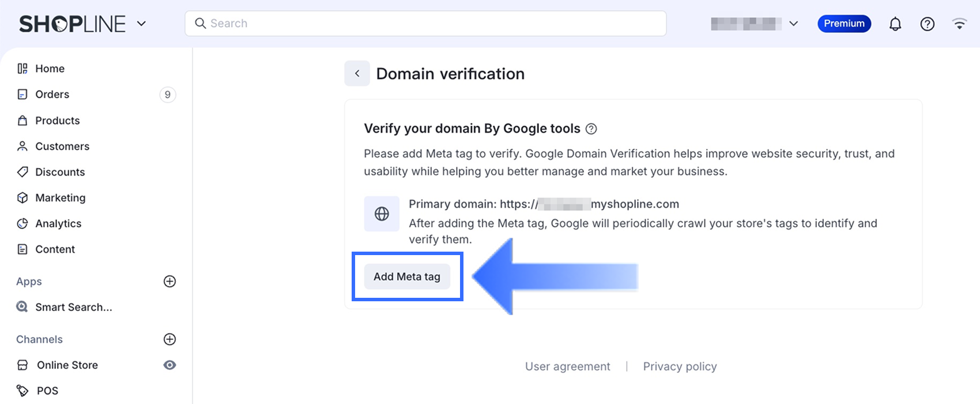Image resolution: width=980 pixels, height=404 pixels.
Task: Open the User agreement link
Action: click(567, 366)
